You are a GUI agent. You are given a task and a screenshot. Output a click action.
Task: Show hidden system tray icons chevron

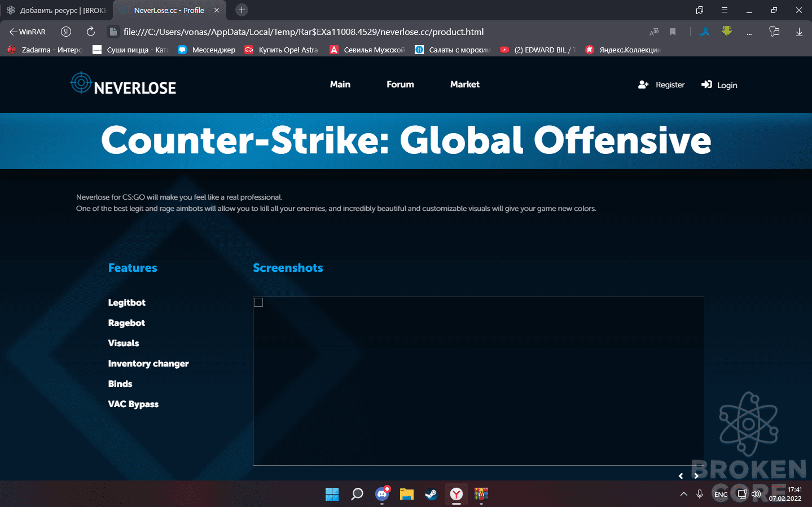[683, 494]
